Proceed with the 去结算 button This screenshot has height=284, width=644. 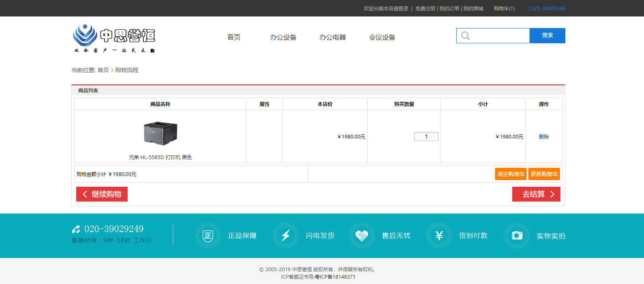coord(536,194)
